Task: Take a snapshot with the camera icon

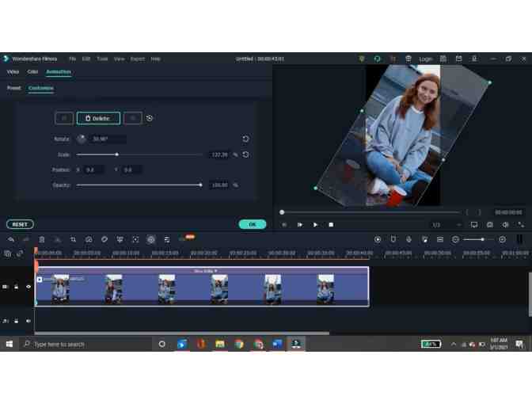Action: 489,224
